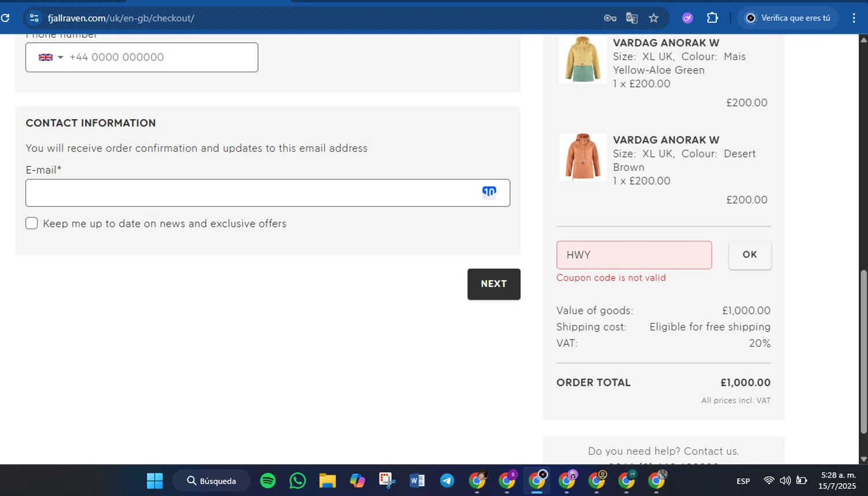This screenshot has height=496, width=868.
Task: Click the page vertical scrollbar thumb
Action: (863, 351)
